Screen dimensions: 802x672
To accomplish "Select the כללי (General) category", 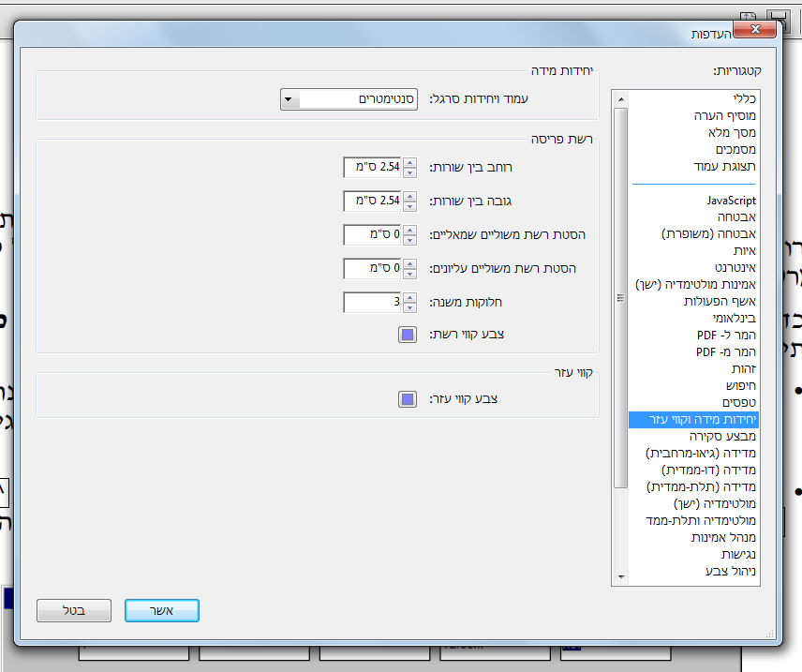I will click(x=744, y=98).
